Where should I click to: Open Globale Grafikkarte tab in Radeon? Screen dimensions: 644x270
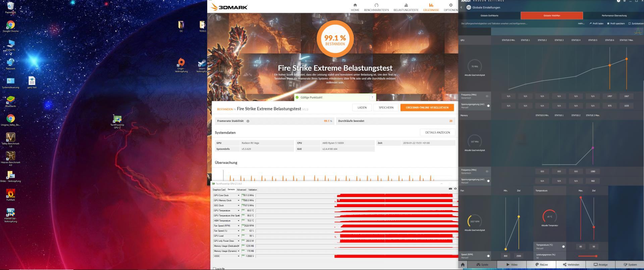pyautogui.click(x=489, y=15)
